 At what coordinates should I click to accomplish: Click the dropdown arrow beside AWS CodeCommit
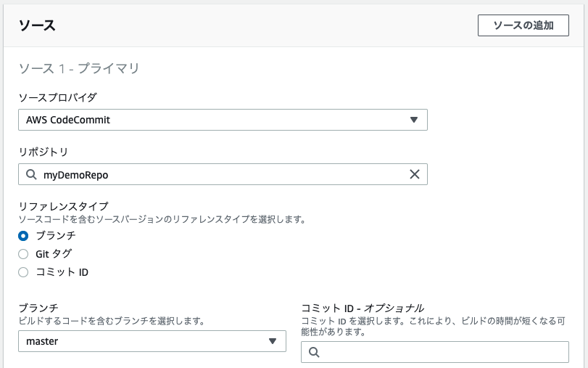(x=413, y=120)
